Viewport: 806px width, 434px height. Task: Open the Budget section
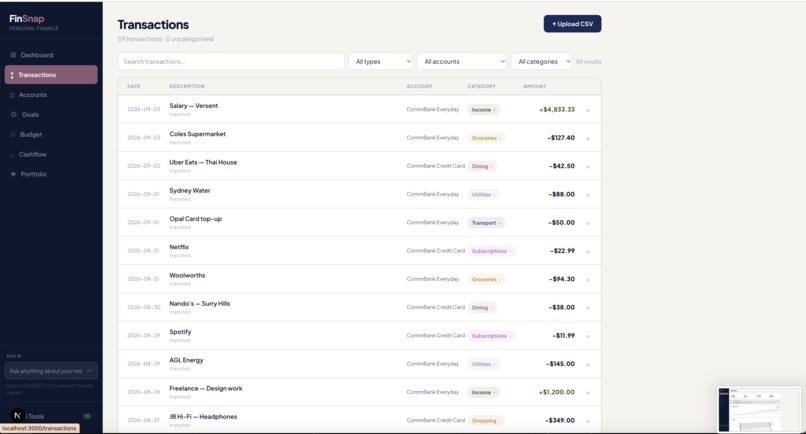coord(51,135)
